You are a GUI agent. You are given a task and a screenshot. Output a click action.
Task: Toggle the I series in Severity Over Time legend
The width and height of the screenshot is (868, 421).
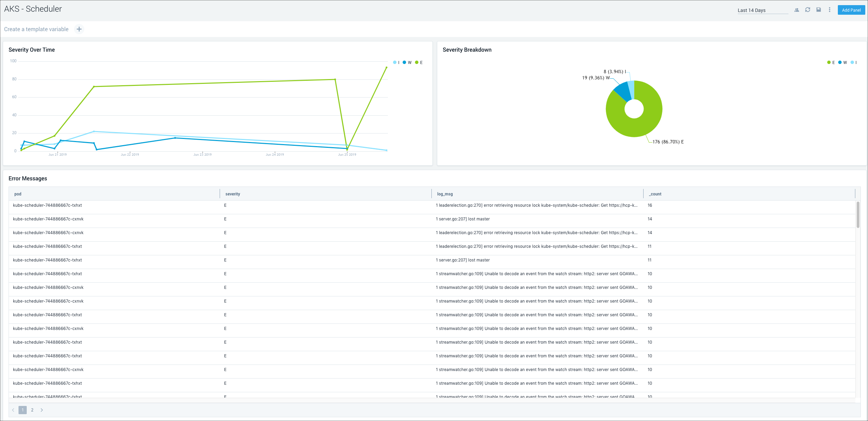coord(396,62)
